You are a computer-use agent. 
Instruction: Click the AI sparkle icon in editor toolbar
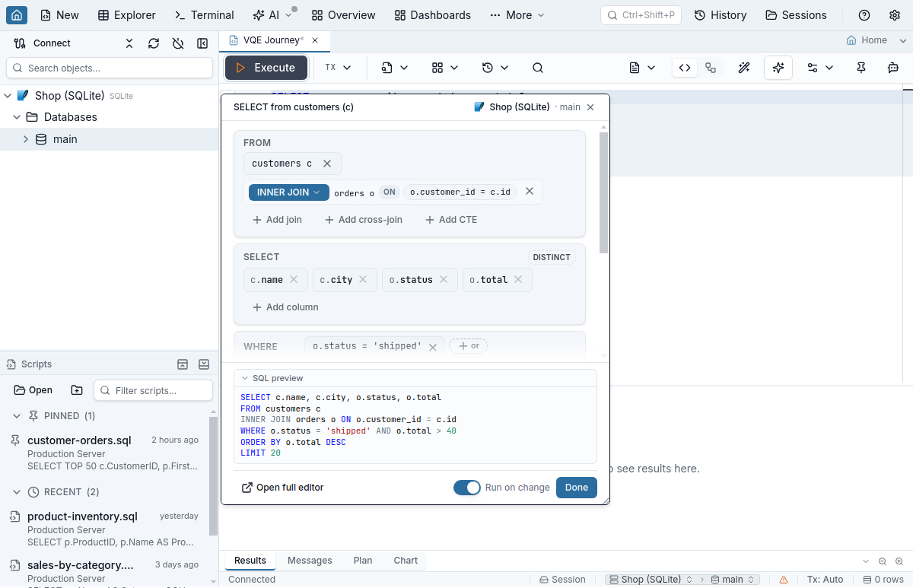coord(778,68)
